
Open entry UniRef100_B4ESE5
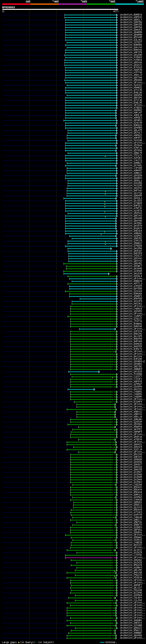(x=131, y=254)
